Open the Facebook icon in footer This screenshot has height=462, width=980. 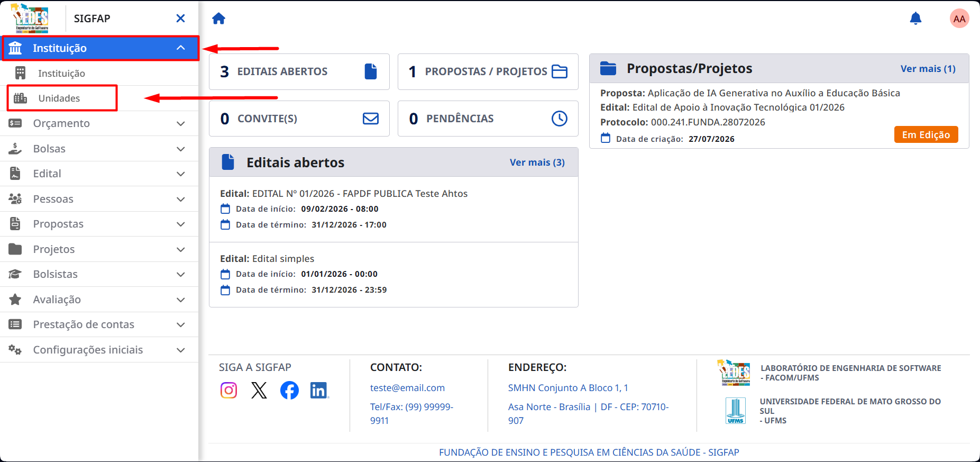[x=289, y=391]
